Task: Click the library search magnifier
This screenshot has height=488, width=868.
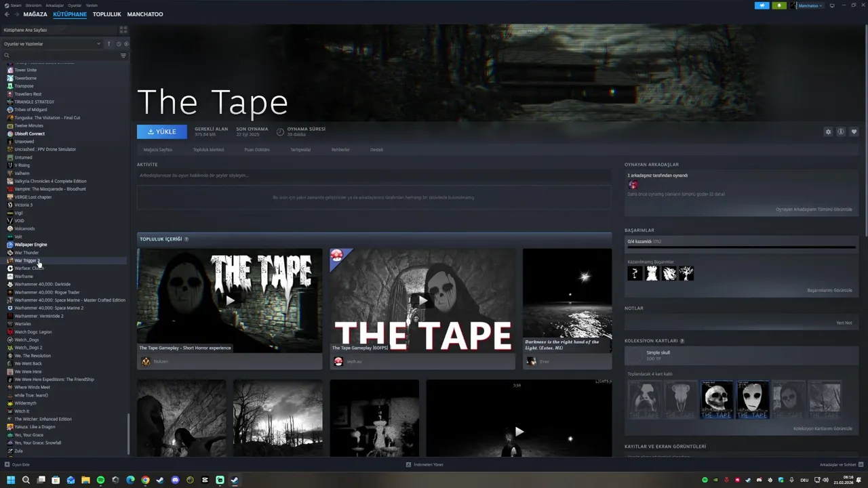Action: click(7, 56)
